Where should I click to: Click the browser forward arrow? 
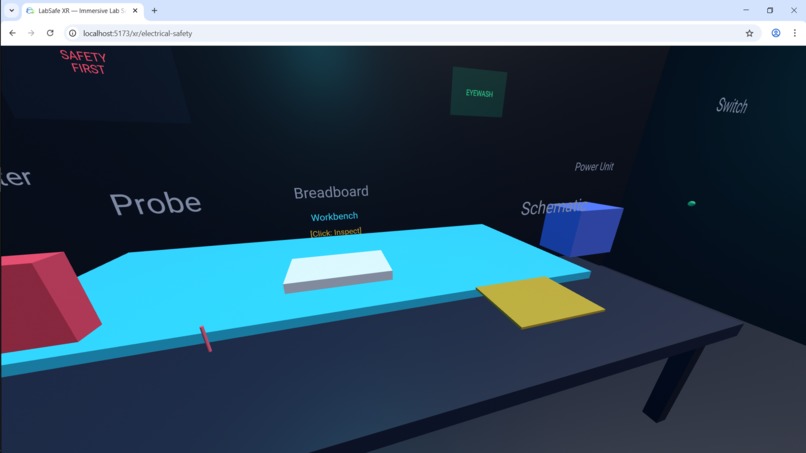pos(31,33)
